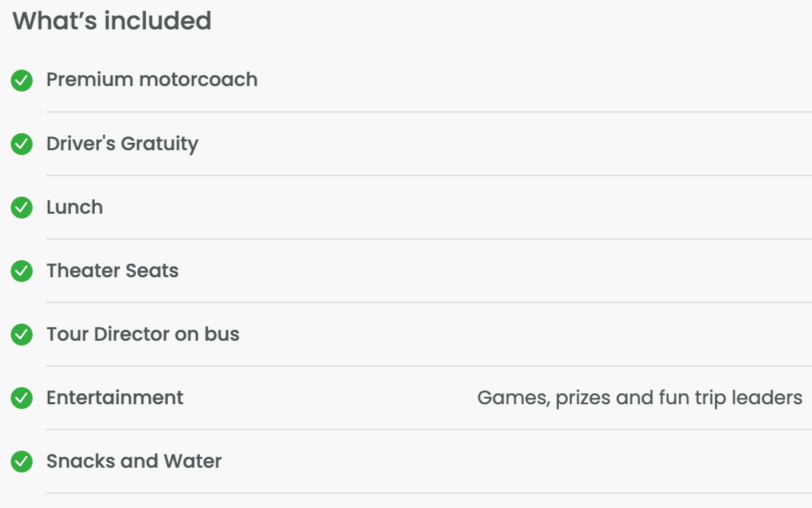812x508 pixels.
Task: Select the check icon beside Lunch
Action: [22, 208]
